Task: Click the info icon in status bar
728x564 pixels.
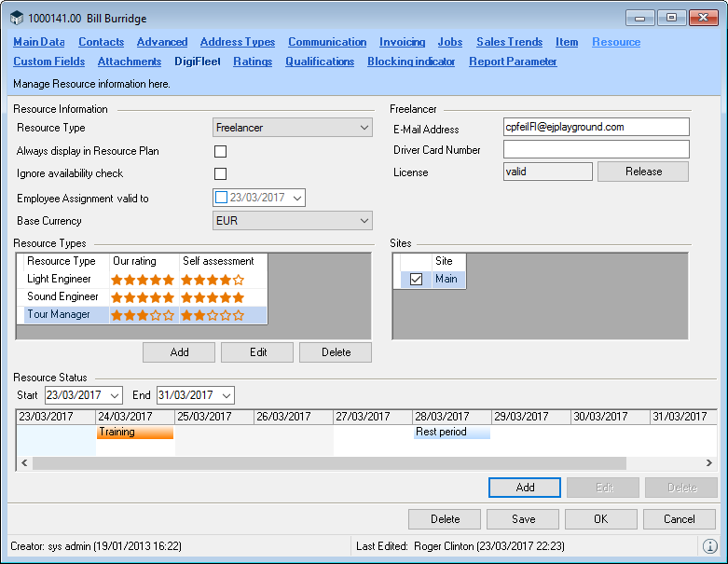Action: tap(710, 546)
